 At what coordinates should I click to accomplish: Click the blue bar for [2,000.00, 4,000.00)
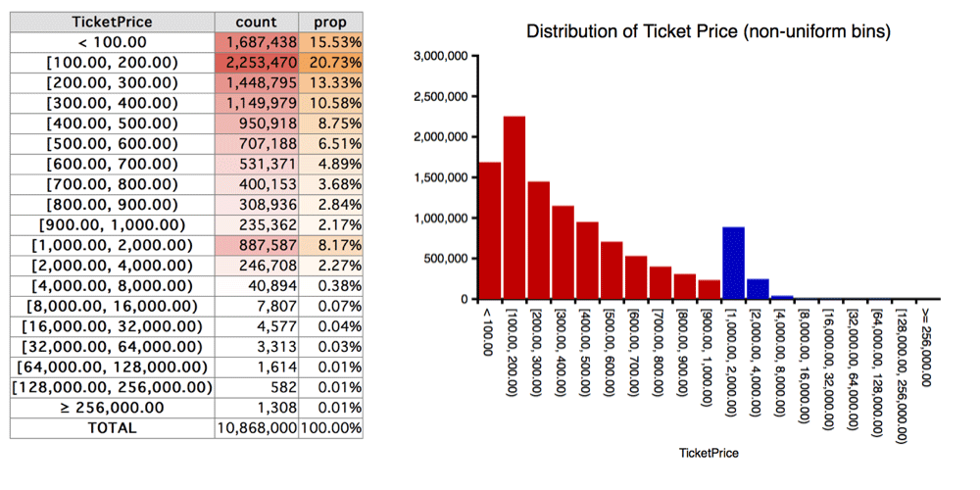click(758, 289)
